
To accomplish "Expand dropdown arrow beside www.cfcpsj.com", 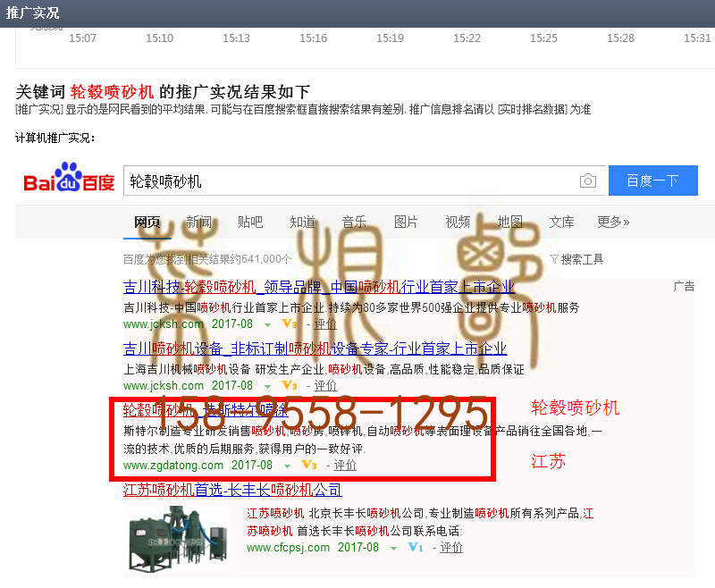I will (x=393, y=549).
